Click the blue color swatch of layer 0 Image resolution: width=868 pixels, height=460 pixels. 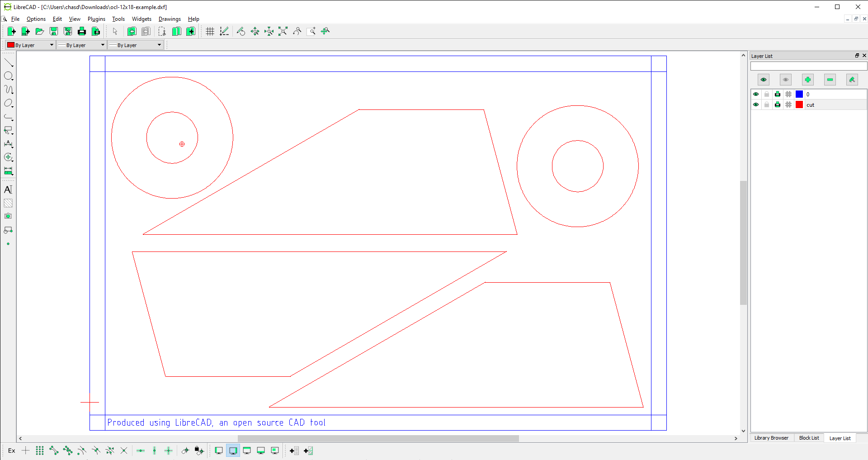tap(799, 94)
